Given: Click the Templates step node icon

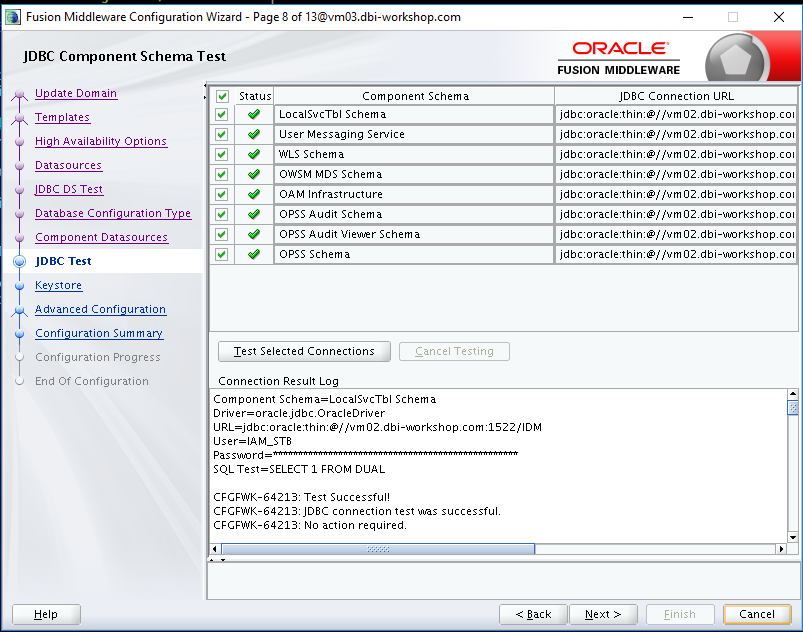Looking at the screenshot, I should pos(19,118).
